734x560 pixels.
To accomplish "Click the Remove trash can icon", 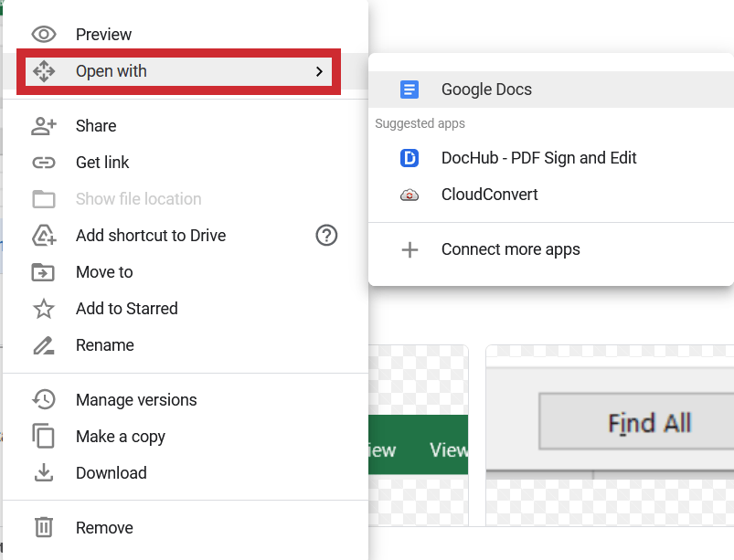I will click(44, 528).
